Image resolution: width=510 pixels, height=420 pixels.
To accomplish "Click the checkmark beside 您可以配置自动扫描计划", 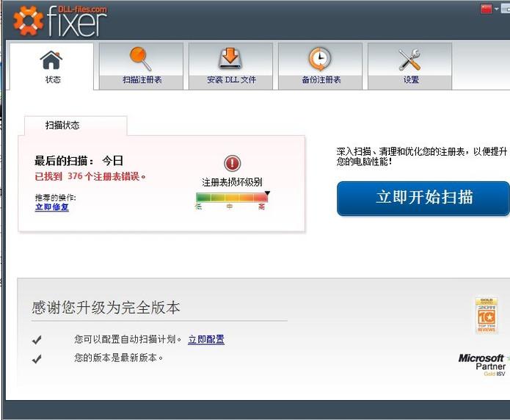I will coord(37,340).
